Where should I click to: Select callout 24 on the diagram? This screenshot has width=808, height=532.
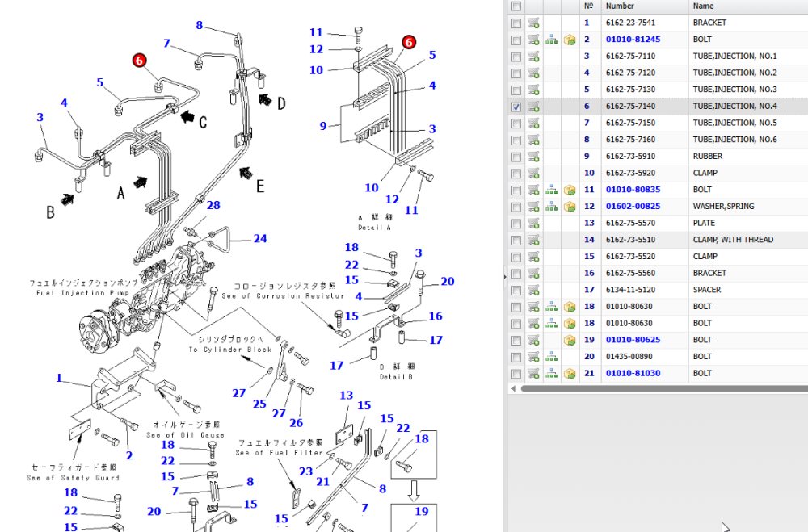tap(260, 238)
